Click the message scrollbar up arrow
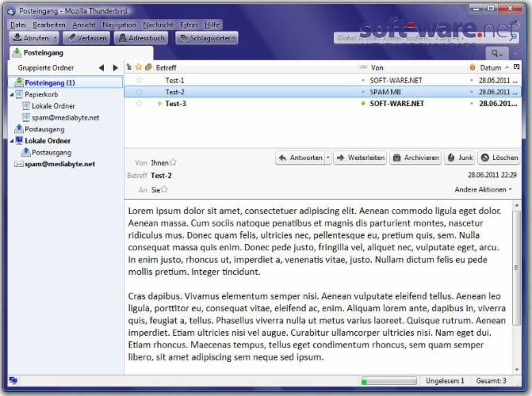This screenshot has width=532, height=396. (516, 206)
